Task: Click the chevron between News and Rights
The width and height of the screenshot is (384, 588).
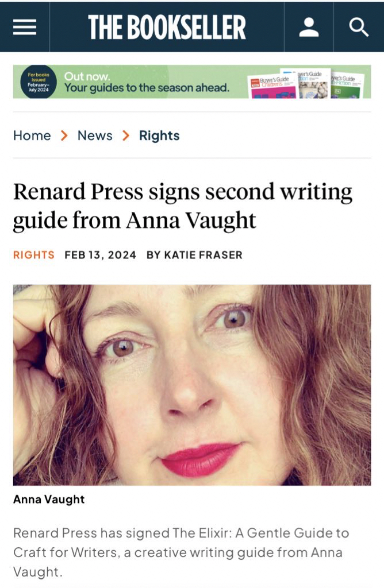Action: click(126, 136)
